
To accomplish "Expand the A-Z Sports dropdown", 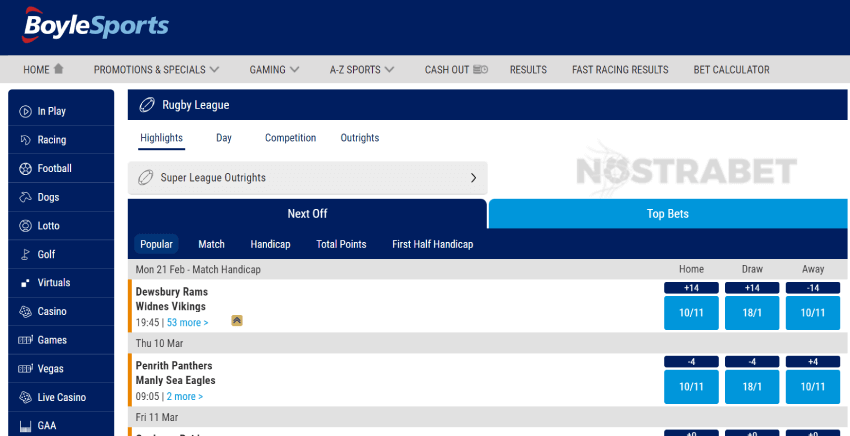I will coord(362,69).
